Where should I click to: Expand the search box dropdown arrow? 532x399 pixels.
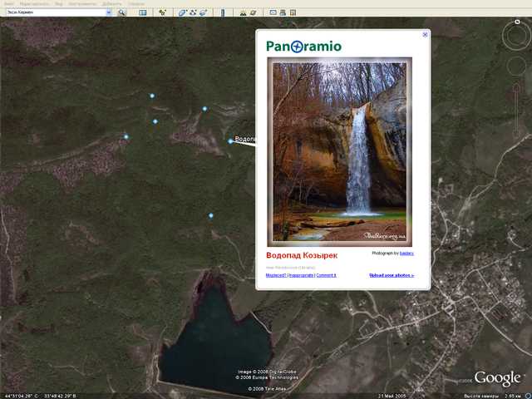tap(109, 13)
